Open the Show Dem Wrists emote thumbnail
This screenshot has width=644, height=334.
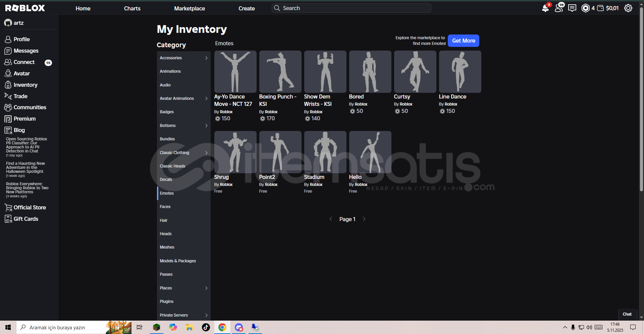point(325,72)
